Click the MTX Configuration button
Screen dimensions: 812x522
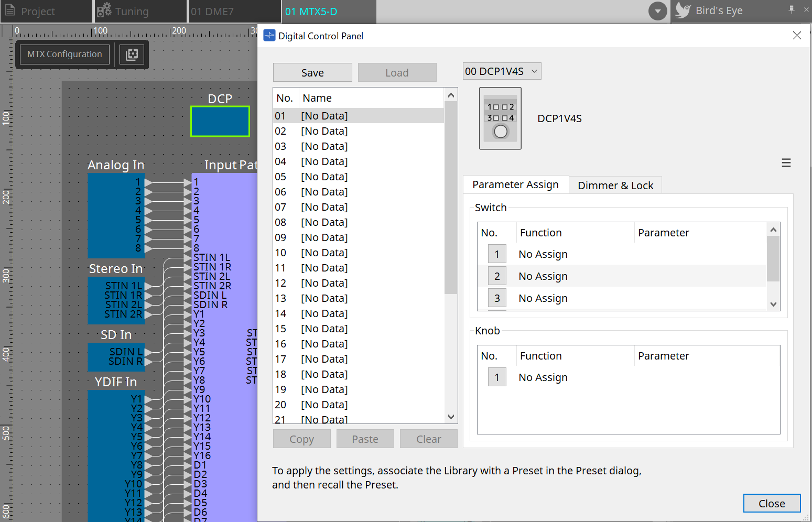[64, 55]
